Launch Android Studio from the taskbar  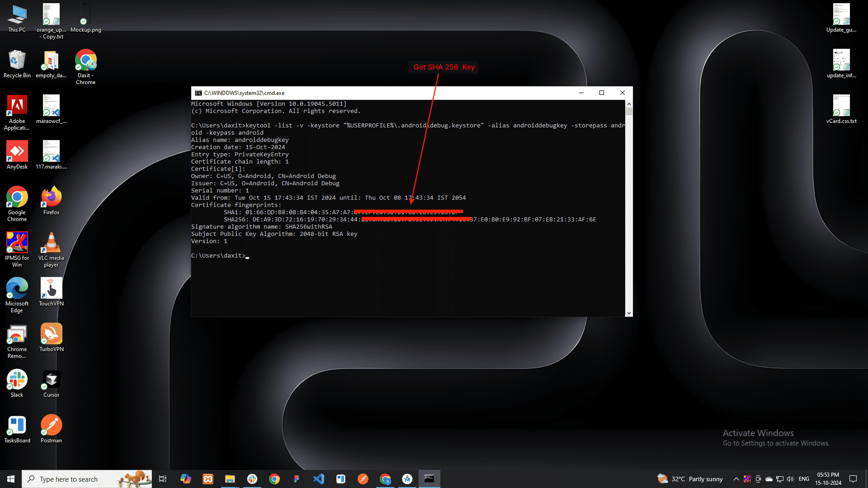pyautogui.click(x=407, y=479)
